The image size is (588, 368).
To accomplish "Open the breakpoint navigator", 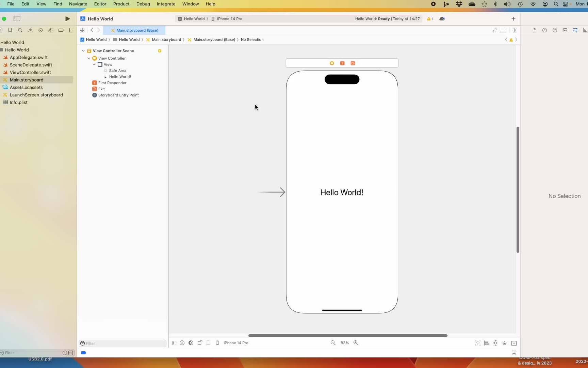I will click(61, 30).
